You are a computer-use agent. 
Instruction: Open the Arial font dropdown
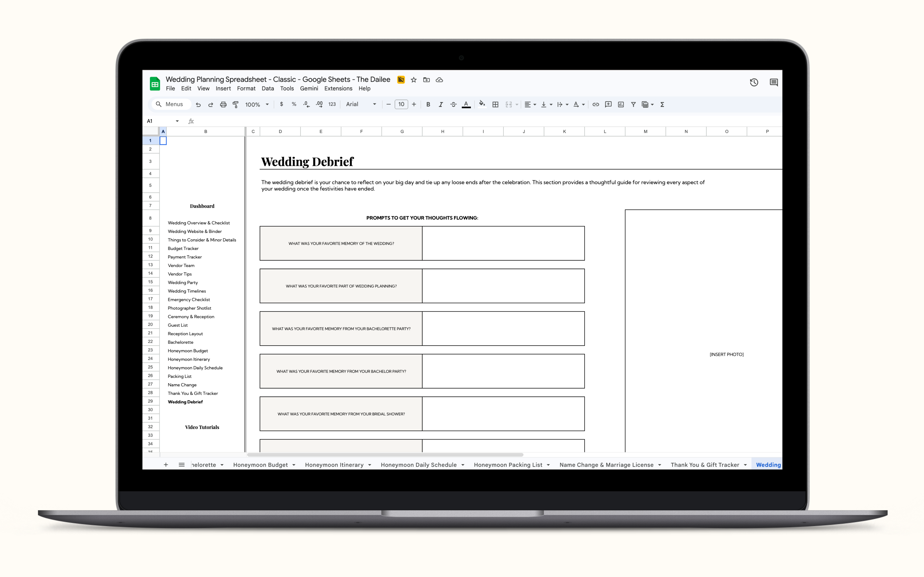[361, 105]
